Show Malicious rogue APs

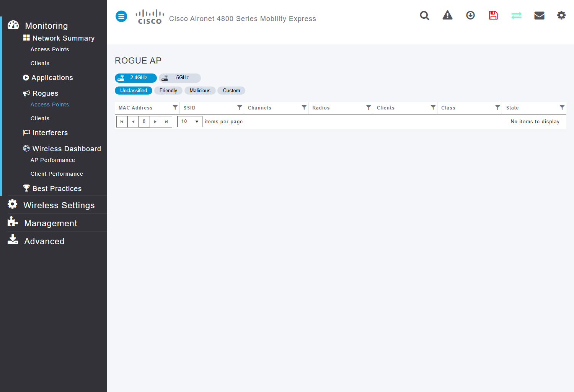[200, 91]
